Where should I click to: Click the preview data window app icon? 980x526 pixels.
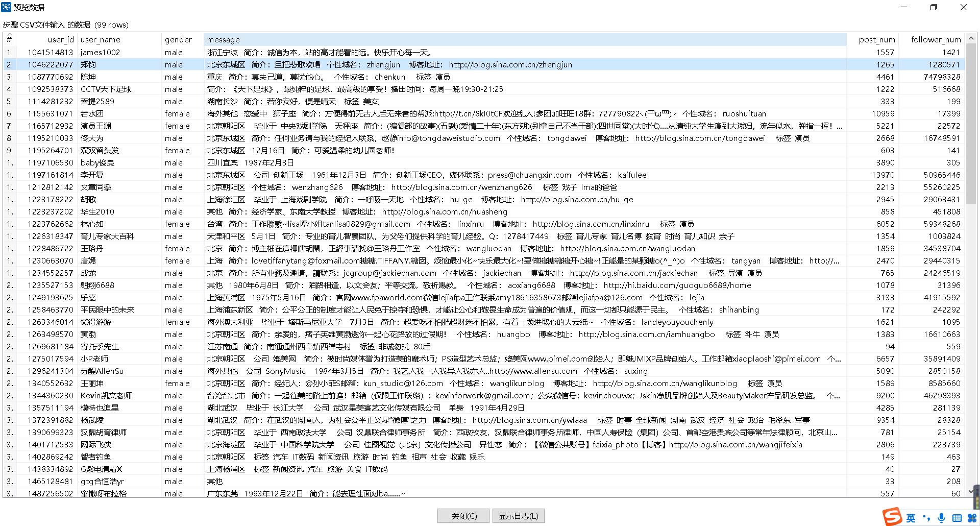coord(6,7)
